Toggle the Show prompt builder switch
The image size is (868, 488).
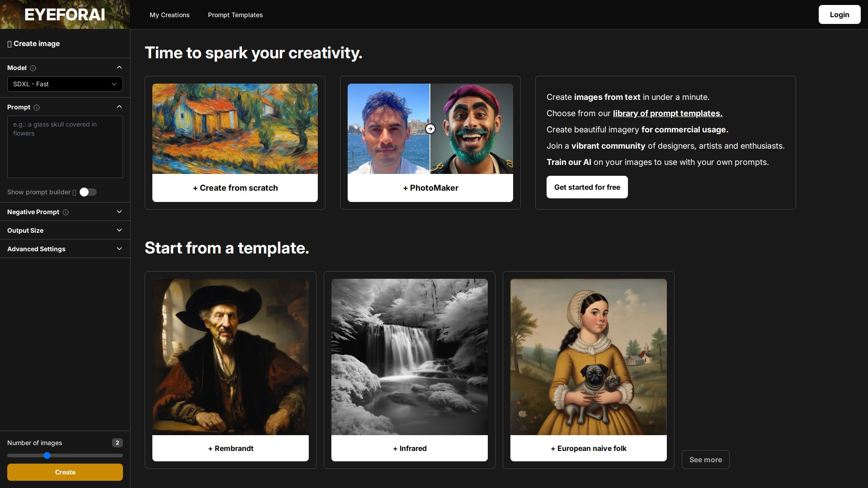pyautogui.click(x=88, y=192)
